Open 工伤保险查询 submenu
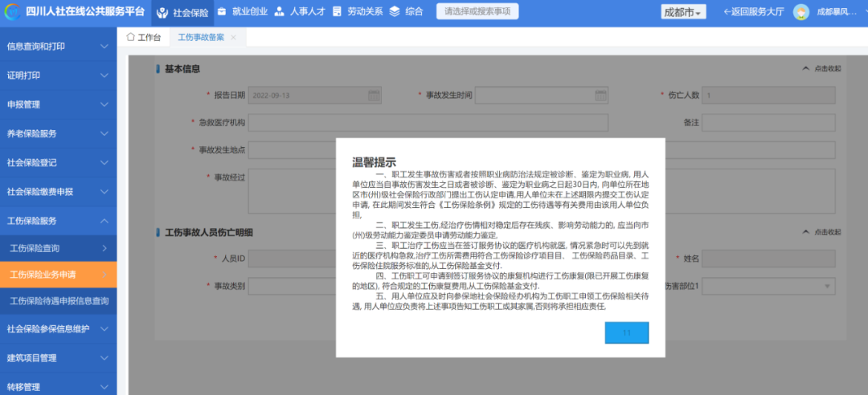This screenshot has width=868, height=395. (x=58, y=248)
